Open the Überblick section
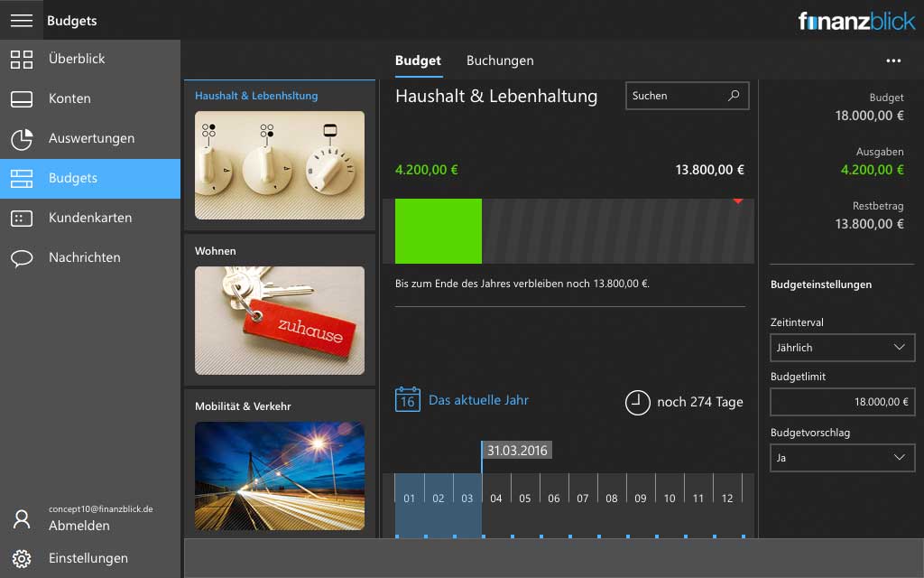The height and width of the screenshot is (578, 924). tap(90, 59)
